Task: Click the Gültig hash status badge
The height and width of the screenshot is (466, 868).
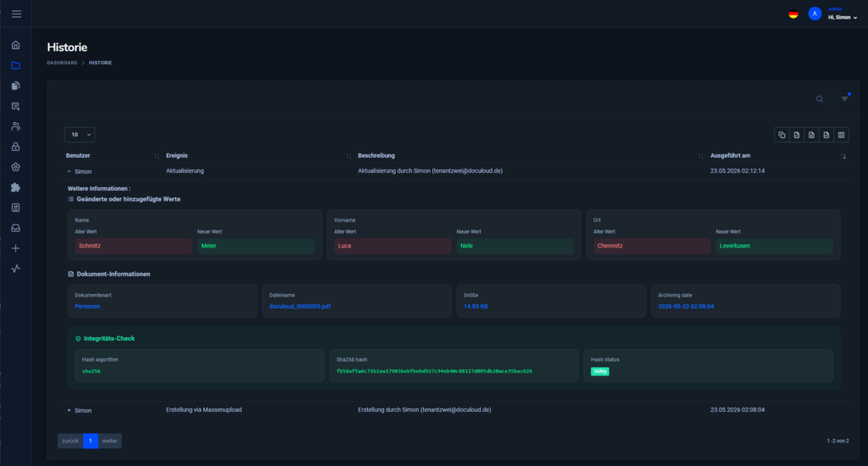Action: point(600,371)
